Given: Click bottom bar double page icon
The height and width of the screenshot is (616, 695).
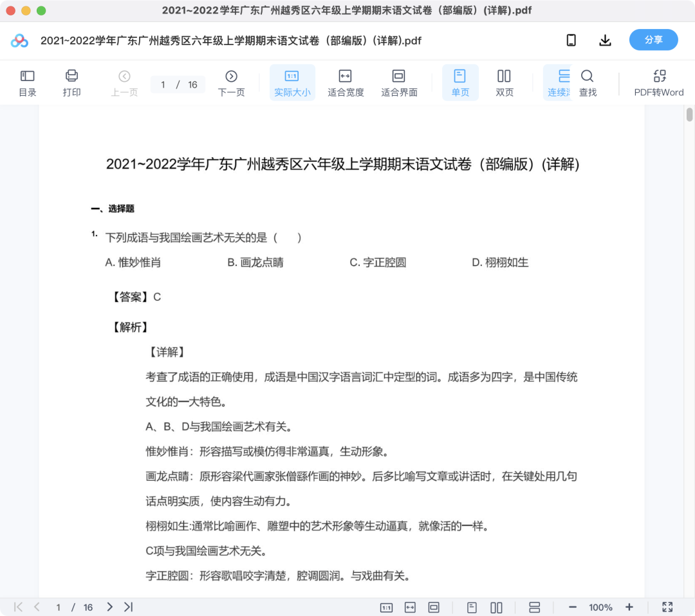Looking at the screenshot, I should pyautogui.click(x=496, y=607).
